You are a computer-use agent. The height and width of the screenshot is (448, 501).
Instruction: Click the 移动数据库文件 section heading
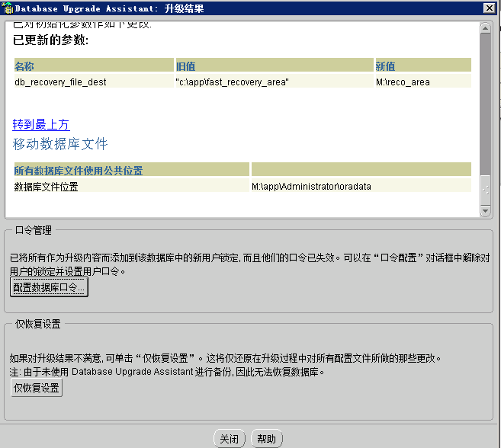point(60,144)
